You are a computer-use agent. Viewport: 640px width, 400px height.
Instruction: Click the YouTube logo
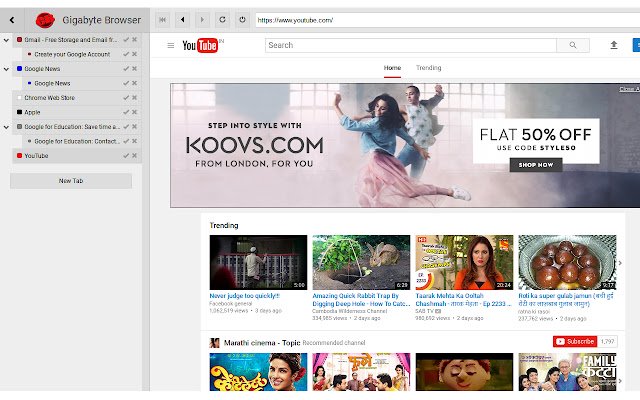(200, 45)
